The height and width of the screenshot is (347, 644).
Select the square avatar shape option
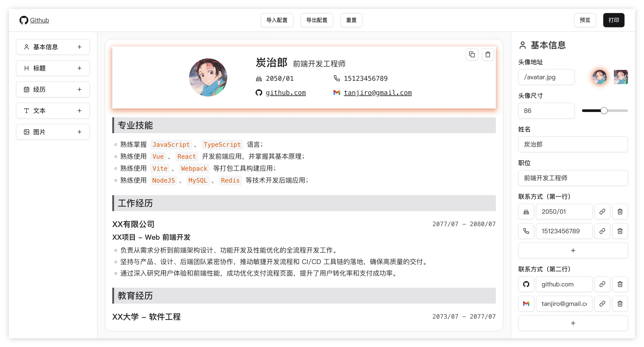[x=621, y=77]
